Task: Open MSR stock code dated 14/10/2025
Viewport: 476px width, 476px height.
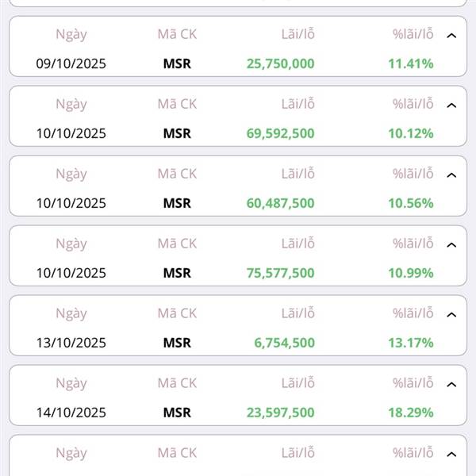Action: pos(177,413)
